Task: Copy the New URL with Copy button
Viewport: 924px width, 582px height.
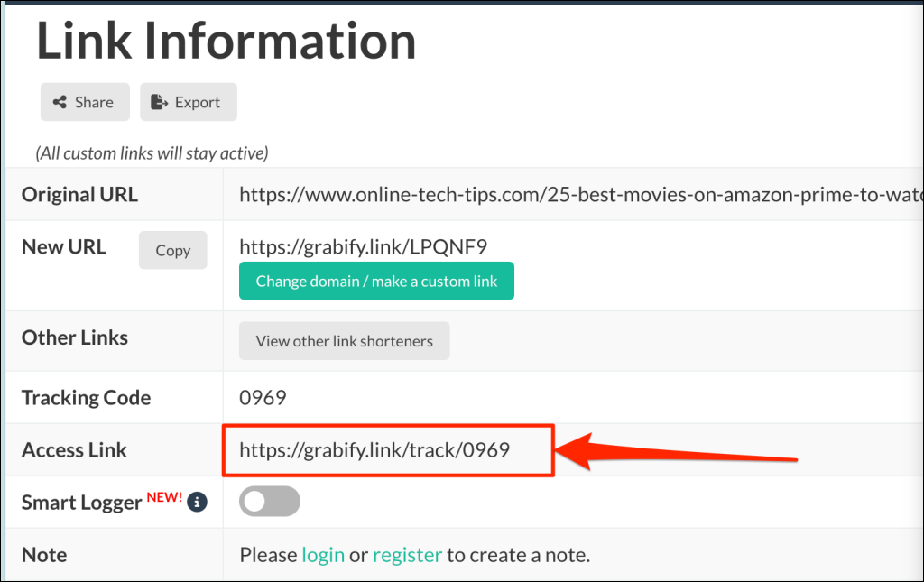Action: pos(172,251)
